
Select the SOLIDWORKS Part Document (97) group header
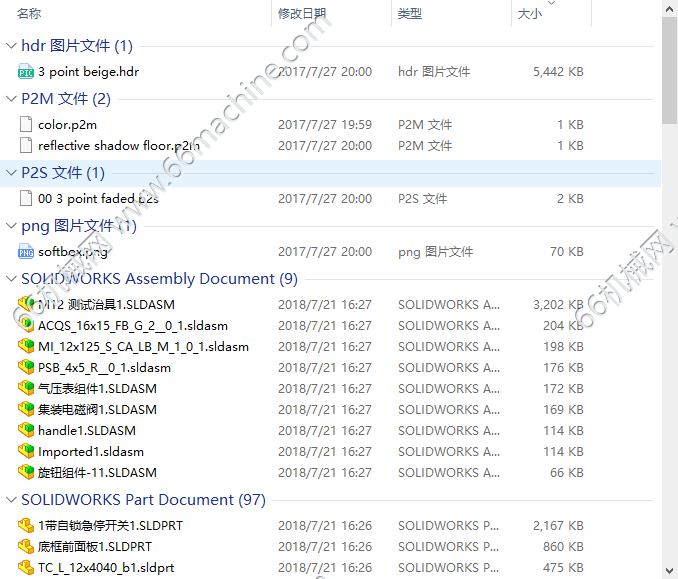click(144, 500)
